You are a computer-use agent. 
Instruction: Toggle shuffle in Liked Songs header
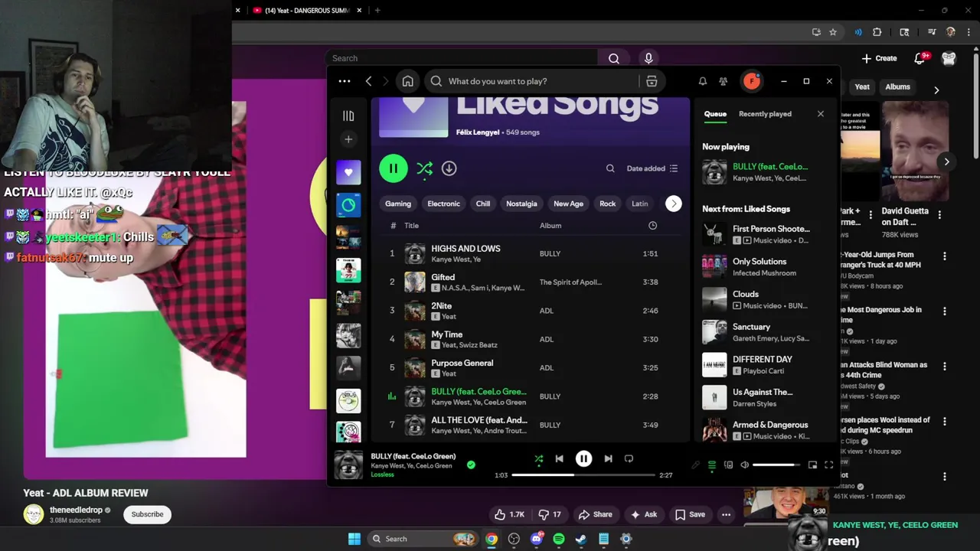[424, 168]
